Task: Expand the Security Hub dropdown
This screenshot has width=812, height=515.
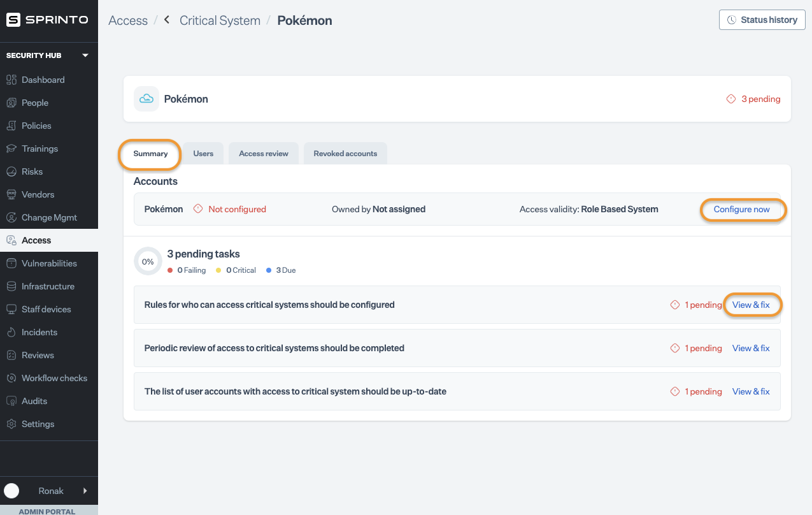Action: coord(85,55)
